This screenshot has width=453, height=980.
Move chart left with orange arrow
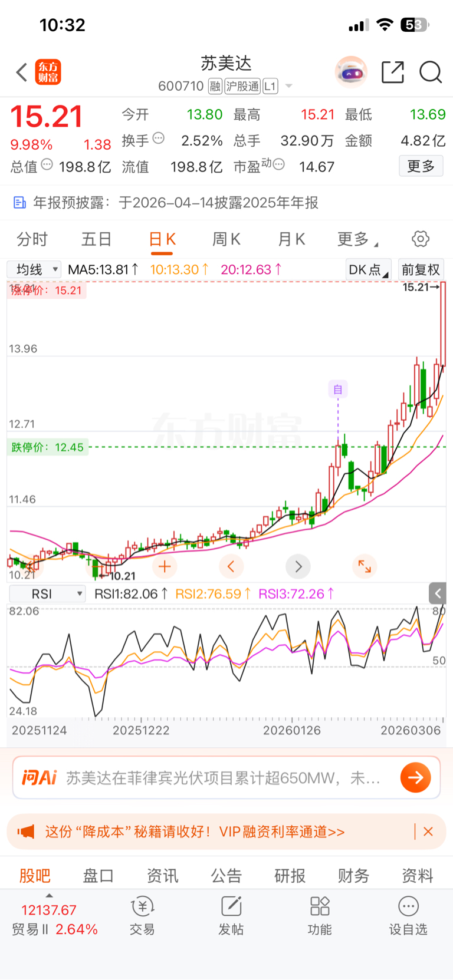point(231,567)
